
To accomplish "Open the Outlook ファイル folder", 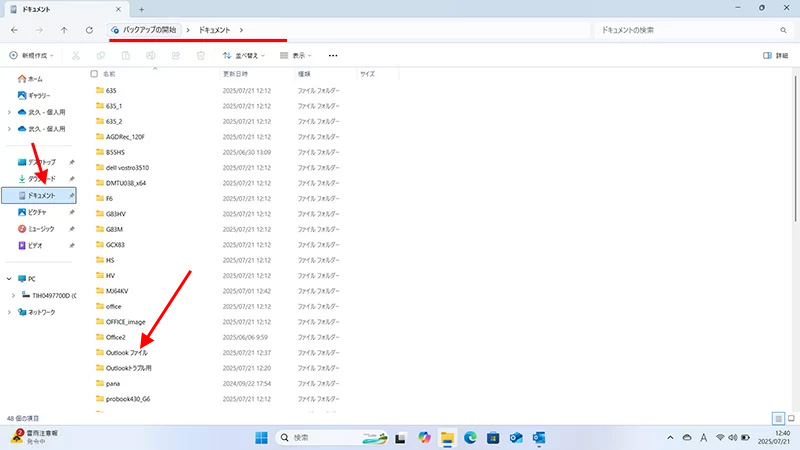I will pos(127,352).
